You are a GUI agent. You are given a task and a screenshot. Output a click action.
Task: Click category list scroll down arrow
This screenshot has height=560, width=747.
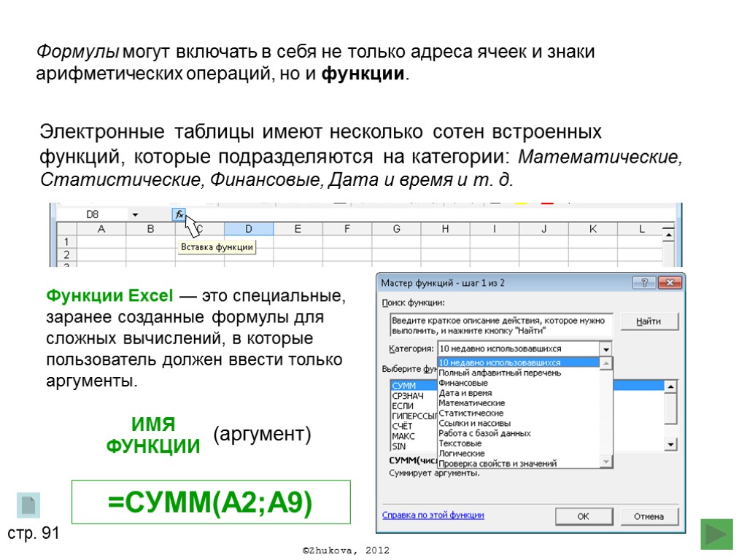(606, 462)
